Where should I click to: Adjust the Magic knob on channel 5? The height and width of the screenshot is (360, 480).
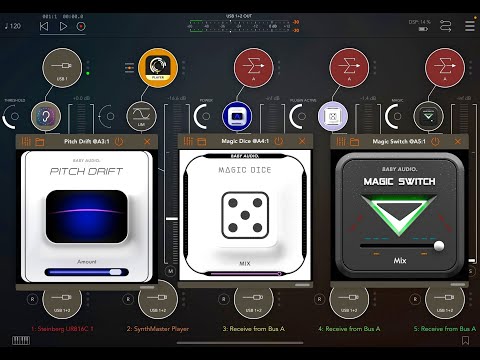[394, 116]
